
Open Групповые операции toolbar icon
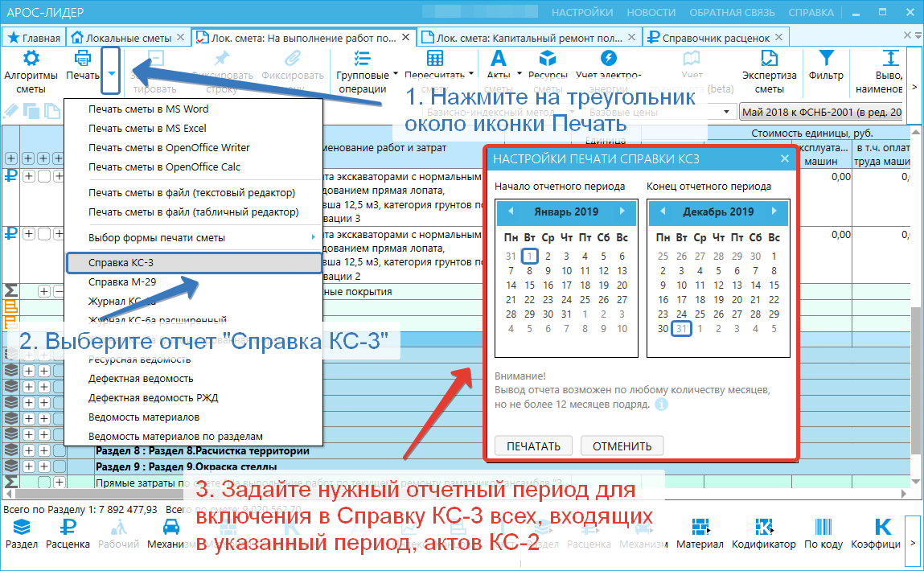[x=362, y=59]
